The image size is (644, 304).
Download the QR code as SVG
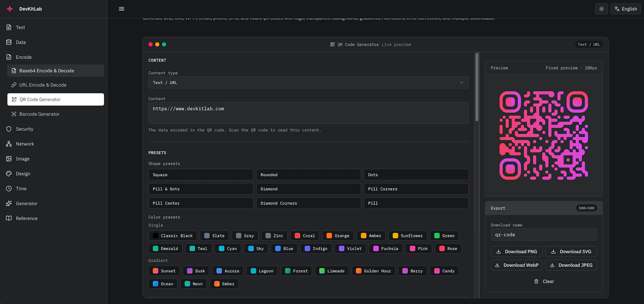571,252
